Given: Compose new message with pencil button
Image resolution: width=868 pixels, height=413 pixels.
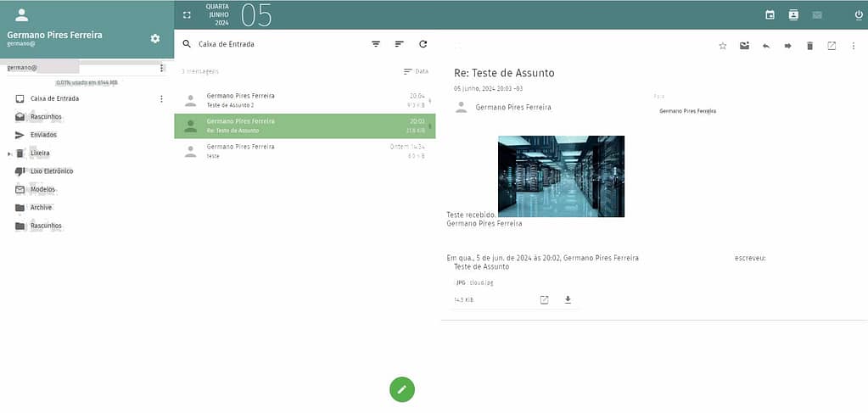Looking at the screenshot, I should (x=402, y=388).
